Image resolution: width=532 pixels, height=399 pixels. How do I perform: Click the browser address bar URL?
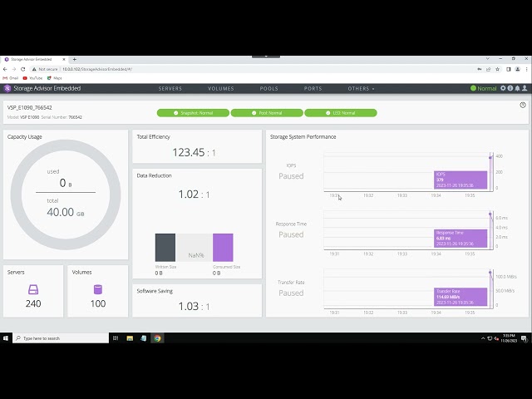pos(97,69)
